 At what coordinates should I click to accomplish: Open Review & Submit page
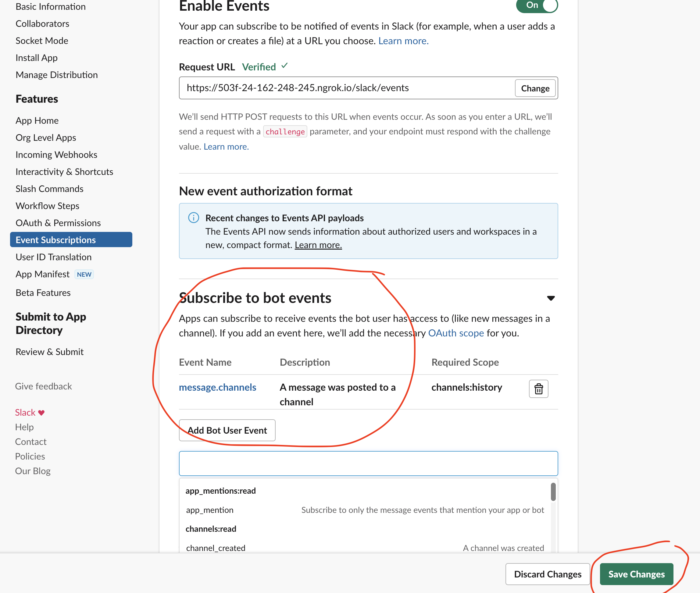[x=49, y=352]
